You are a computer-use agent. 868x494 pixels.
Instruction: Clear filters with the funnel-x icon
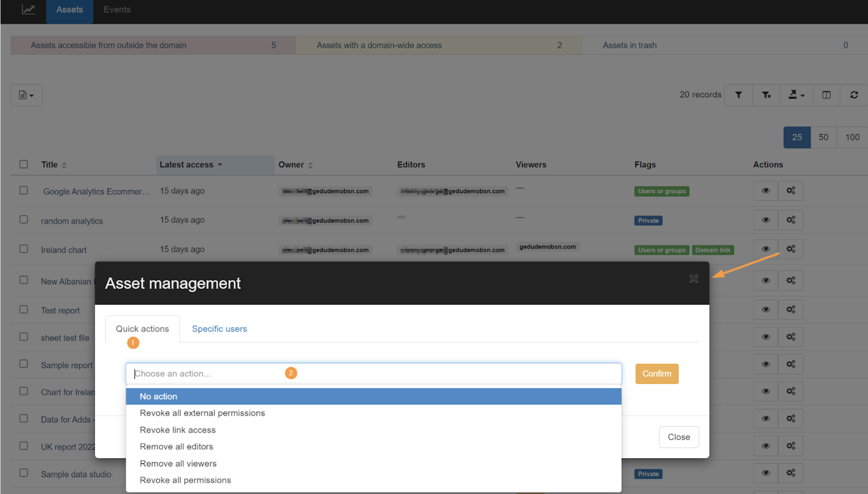click(766, 95)
